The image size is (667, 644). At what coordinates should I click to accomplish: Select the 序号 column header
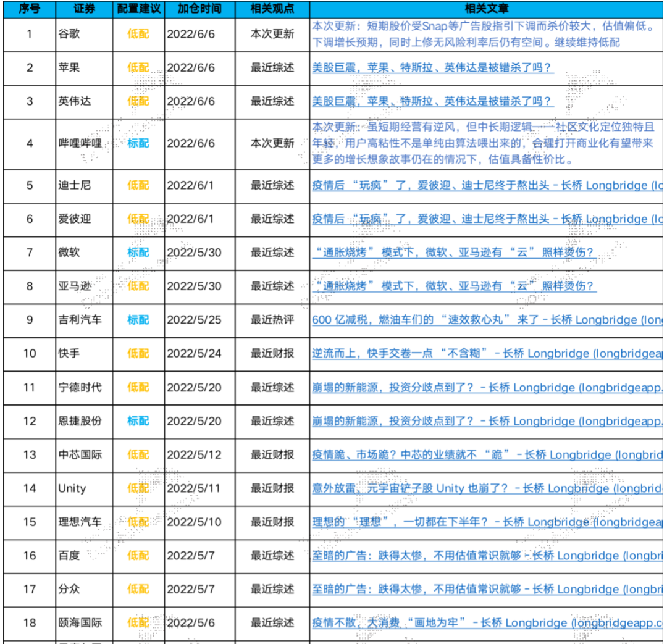[30, 9]
